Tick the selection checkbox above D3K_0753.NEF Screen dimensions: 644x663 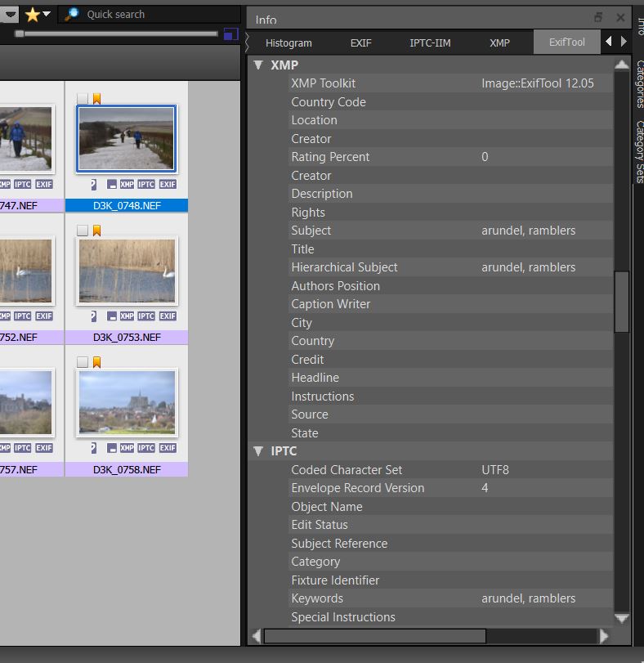(x=83, y=231)
